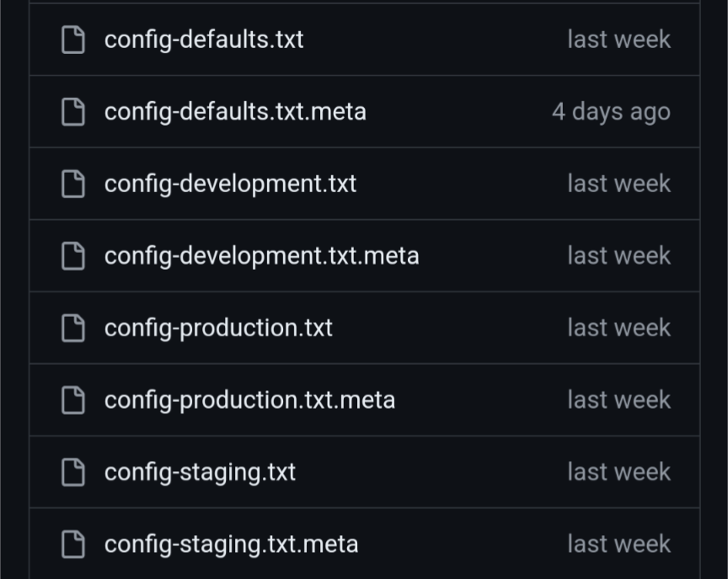The image size is (728, 579).
Task: Click file icon beside config-production.txt
Action: (x=74, y=328)
